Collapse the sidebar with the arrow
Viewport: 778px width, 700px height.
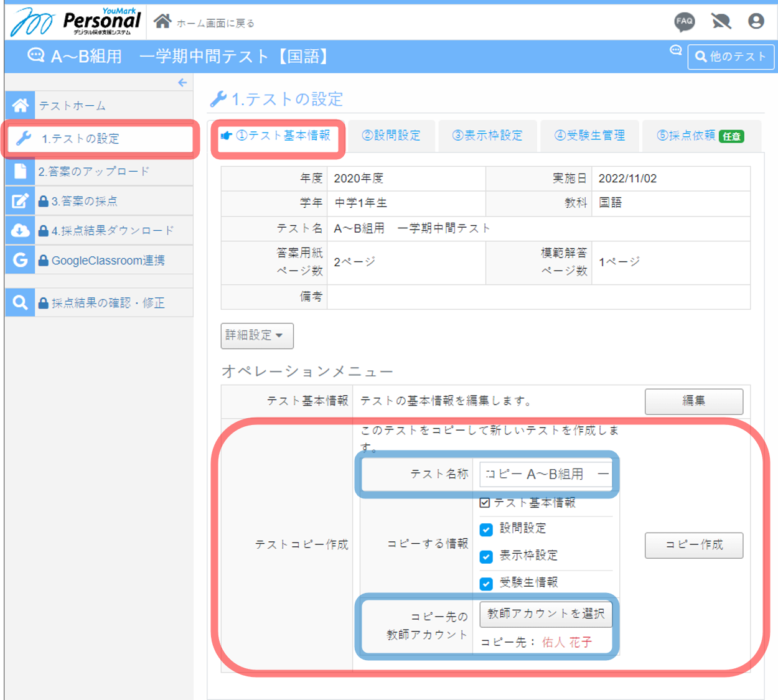pos(182,82)
